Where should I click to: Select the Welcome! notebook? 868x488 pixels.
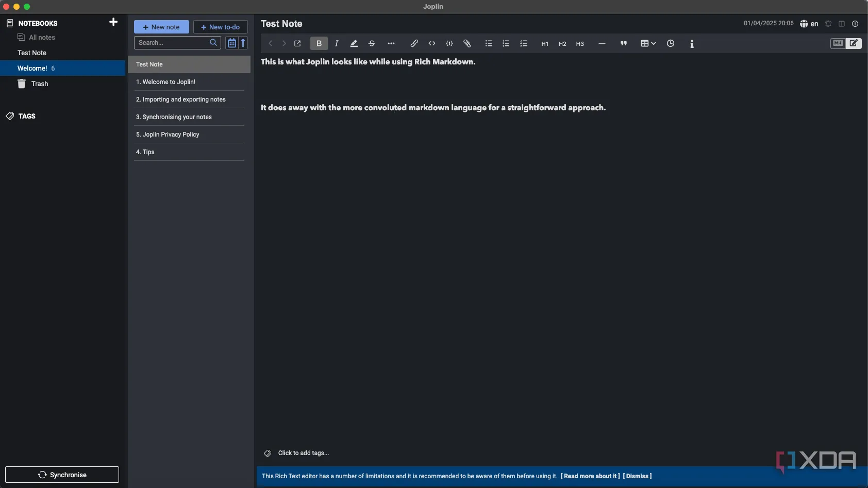[62, 68]
